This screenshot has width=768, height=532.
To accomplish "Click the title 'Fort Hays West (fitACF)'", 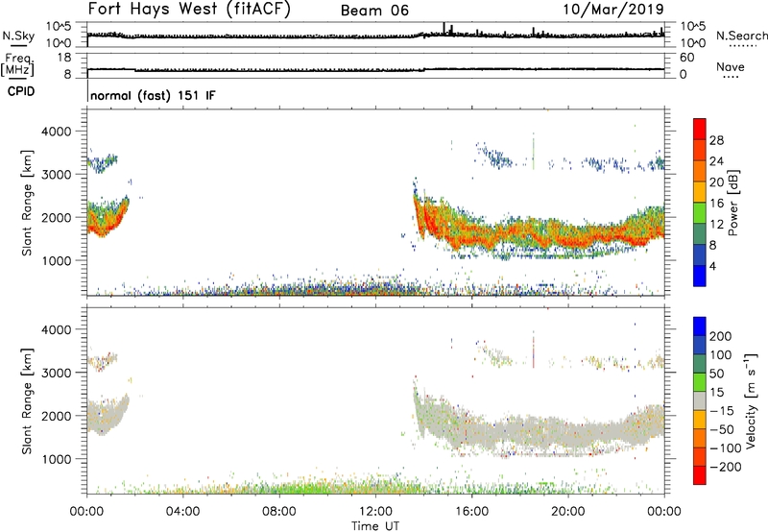I will click(189, 10).
